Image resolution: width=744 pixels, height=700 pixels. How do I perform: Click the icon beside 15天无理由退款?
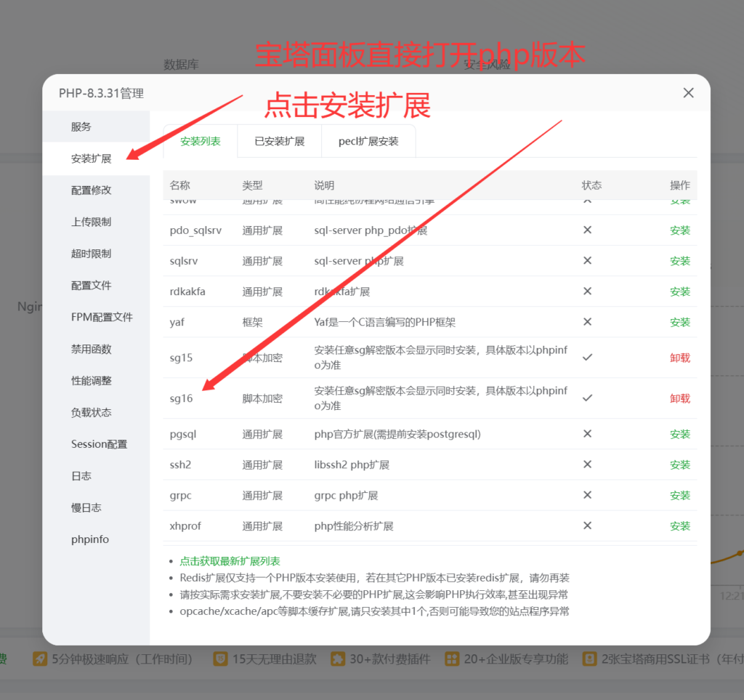[x=220, y=659]
